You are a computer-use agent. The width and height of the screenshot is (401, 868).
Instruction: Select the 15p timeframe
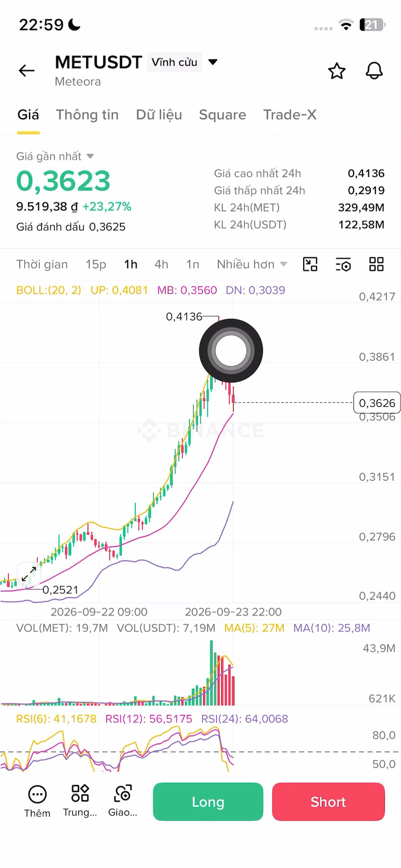[x=96, y=264]
